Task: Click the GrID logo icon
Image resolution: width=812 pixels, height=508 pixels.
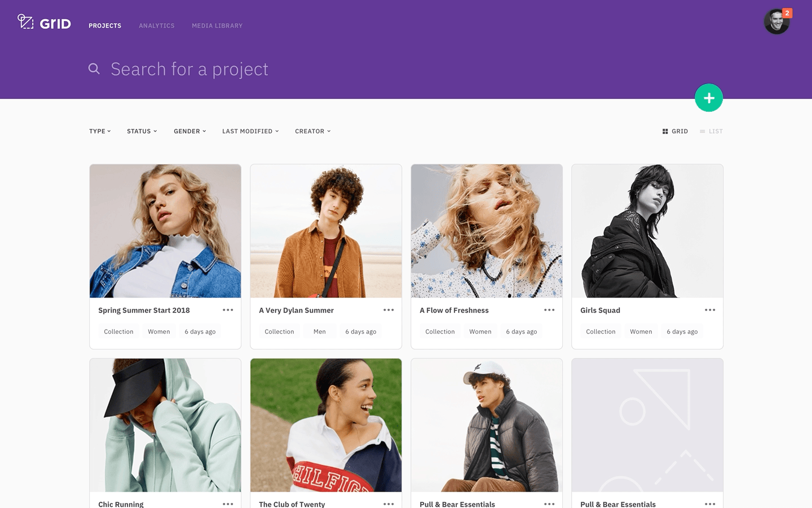Action: point(25,23)
